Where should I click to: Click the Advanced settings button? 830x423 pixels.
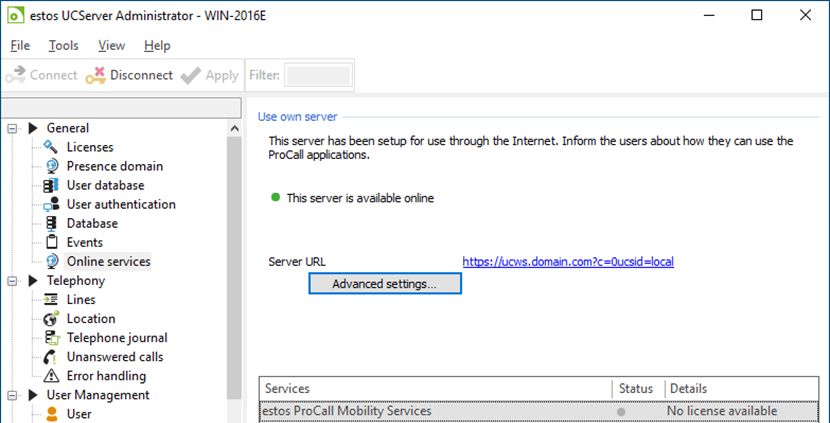pyautogui.click(x=384, y=284)
